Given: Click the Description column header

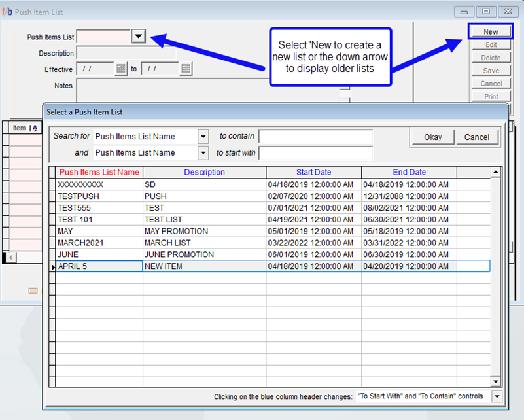Looking at the screenshot, I should 204,173.
